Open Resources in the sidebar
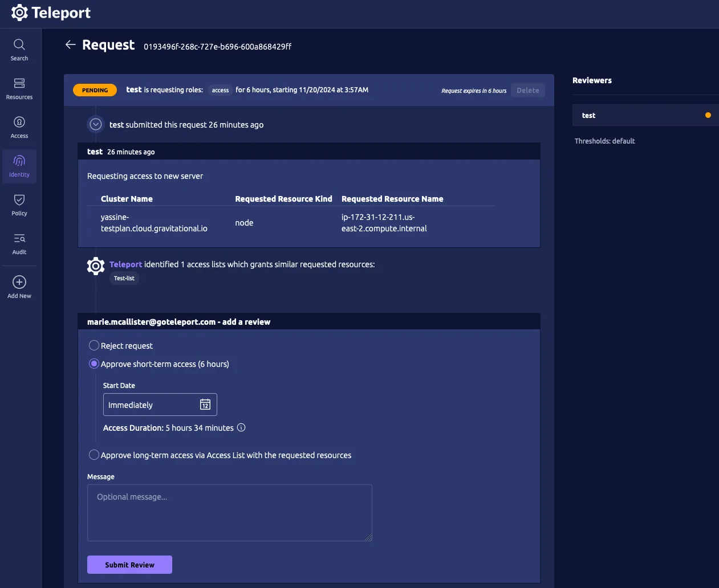Image resolution: width=719 pixels, height=588 pixels. pos(19,88)
